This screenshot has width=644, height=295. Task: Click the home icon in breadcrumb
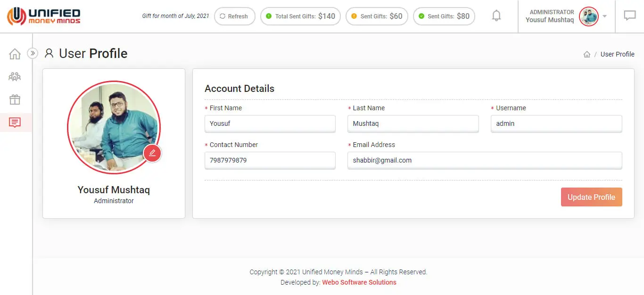pyautogui.click(x=586, y=54)
